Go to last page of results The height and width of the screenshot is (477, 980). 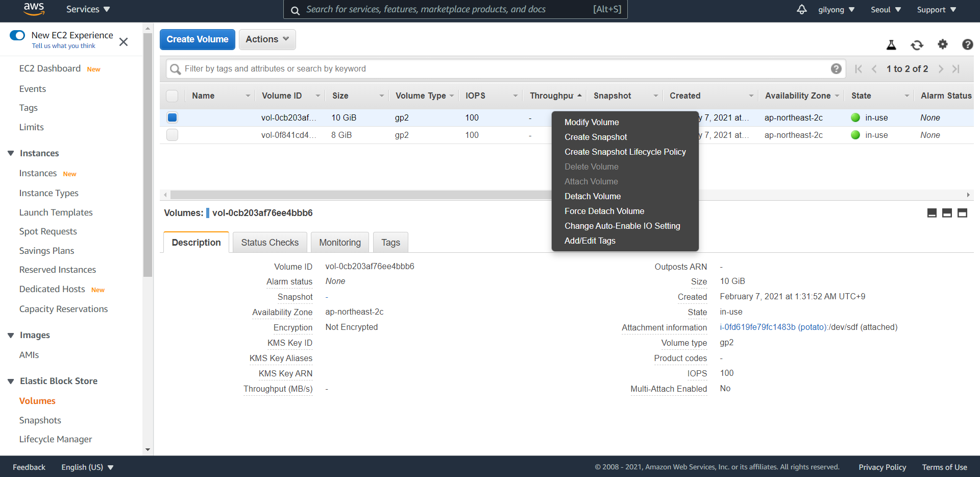pyautogui.click(x=956, y=69)
